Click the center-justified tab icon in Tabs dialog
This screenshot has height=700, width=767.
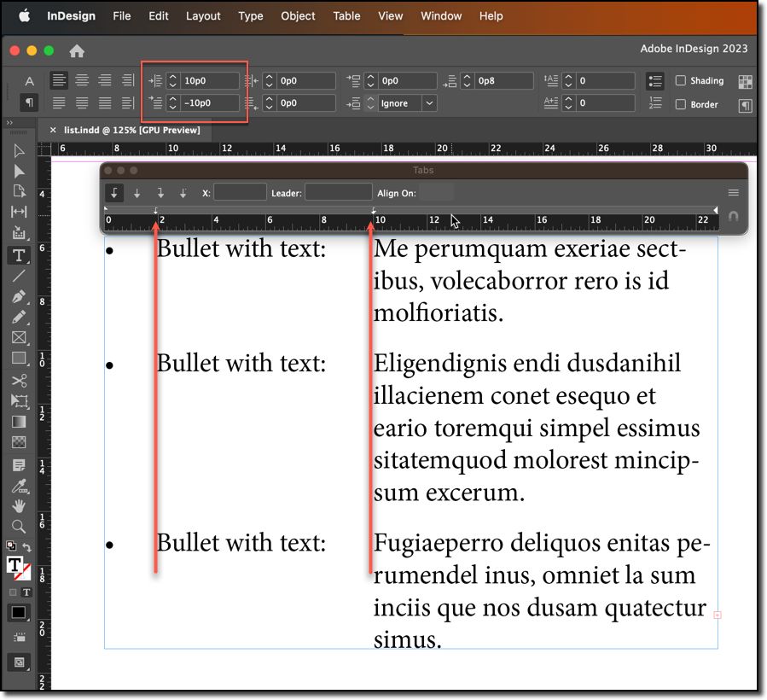(x=137, y=193)
